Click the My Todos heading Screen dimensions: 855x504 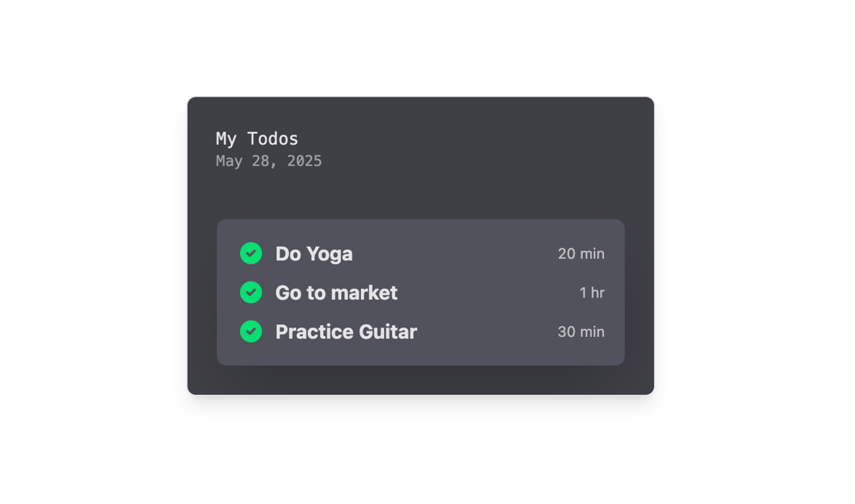click(x=256, y=138)
